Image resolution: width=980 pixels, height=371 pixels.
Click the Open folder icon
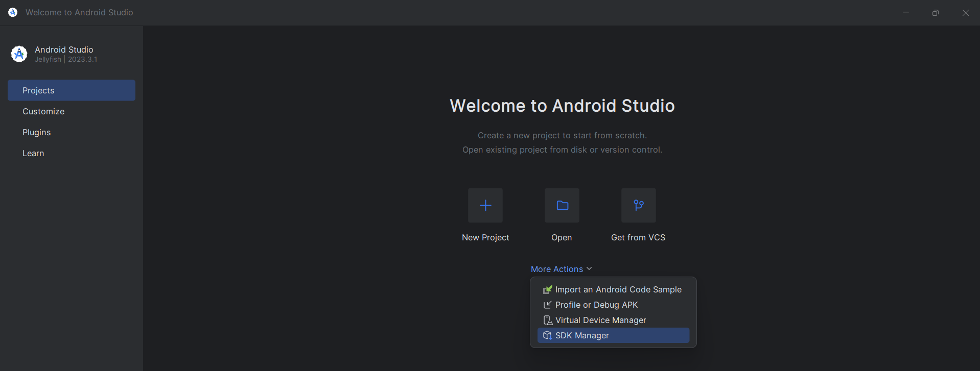(562, 205)
